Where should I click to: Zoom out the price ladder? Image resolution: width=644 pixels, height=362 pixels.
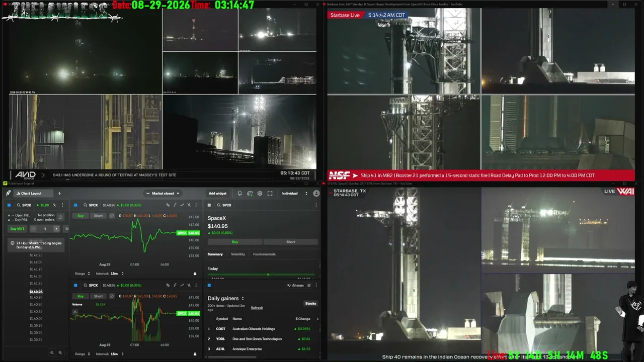click(52, 353)
